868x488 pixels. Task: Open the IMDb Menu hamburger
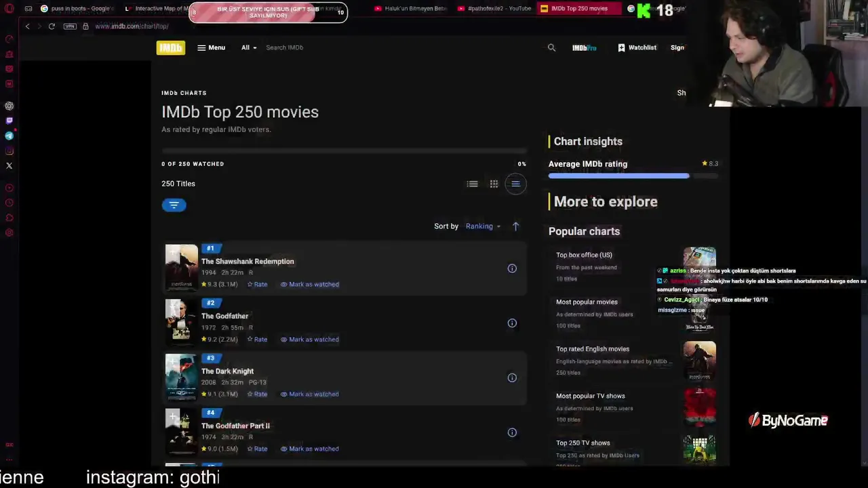click(x=211, y=47)
